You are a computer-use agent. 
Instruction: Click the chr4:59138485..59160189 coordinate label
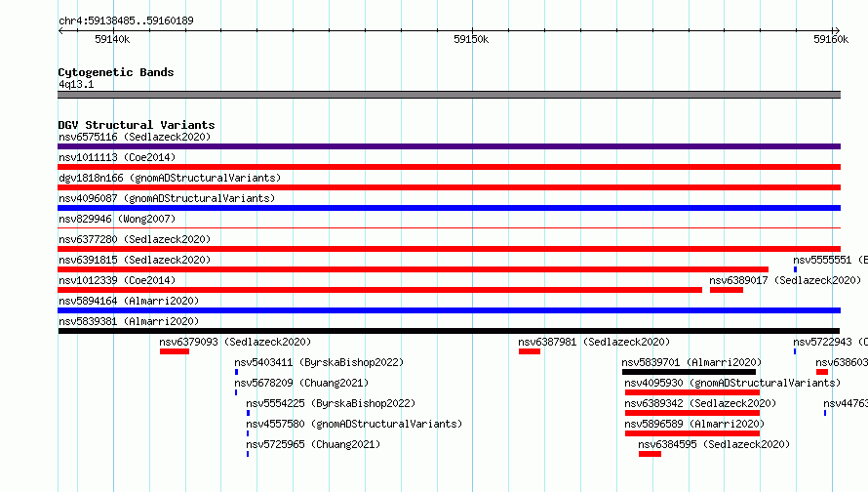point(126,20)
